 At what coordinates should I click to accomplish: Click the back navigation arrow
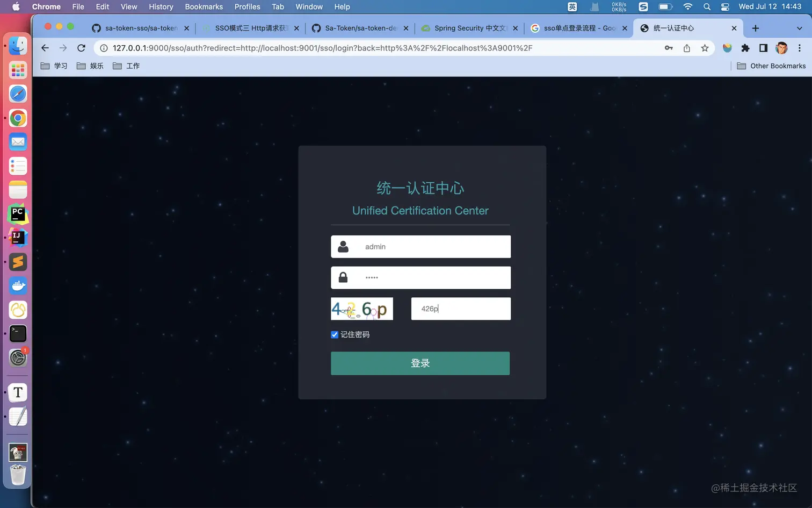45,48
